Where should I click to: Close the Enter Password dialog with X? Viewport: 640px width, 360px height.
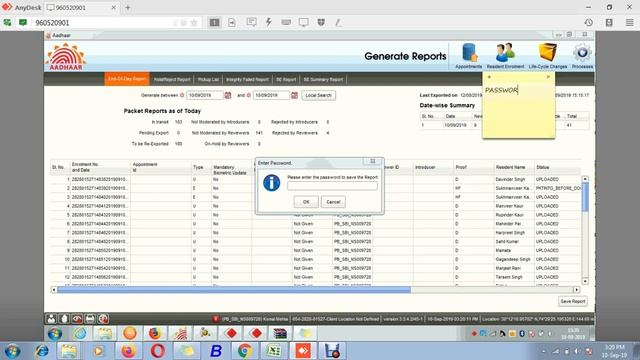coord(373,161)
